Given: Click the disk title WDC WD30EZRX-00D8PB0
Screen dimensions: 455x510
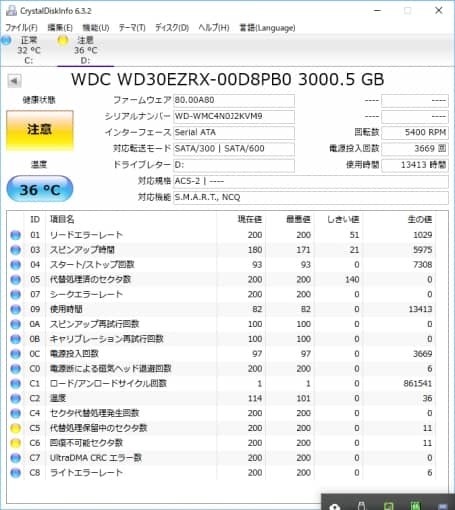Looking at the screenshot, I should (x=181, y=80).
